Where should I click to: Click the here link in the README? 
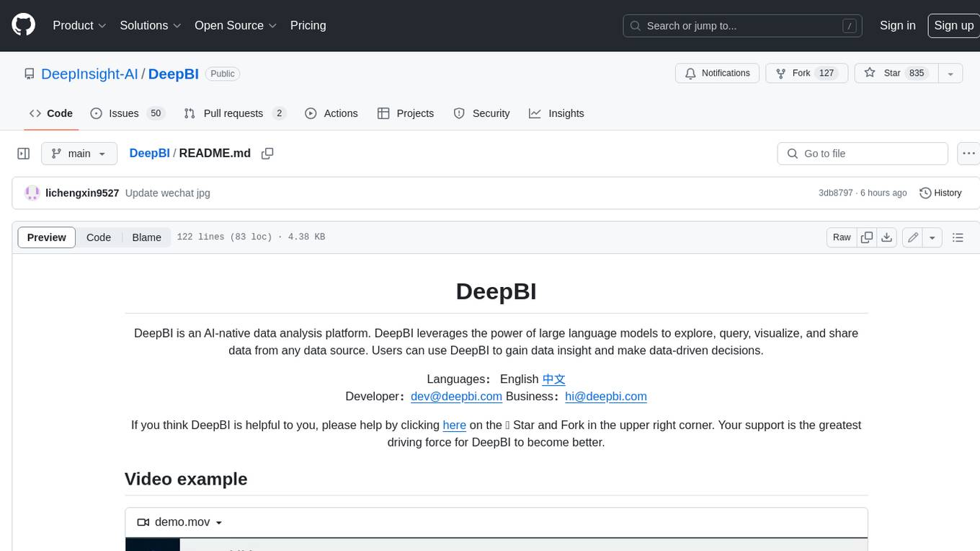[x=454, y=426]
